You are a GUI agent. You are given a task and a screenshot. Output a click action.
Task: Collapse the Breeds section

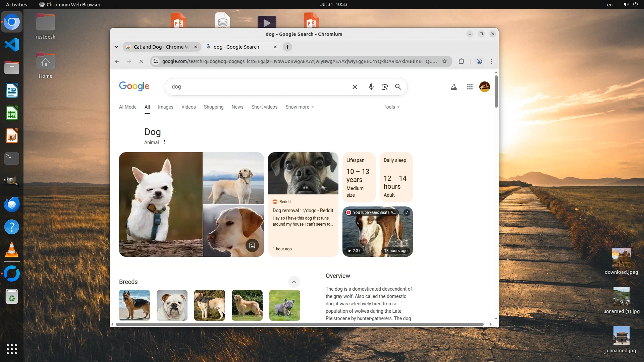tap(294, 282)
